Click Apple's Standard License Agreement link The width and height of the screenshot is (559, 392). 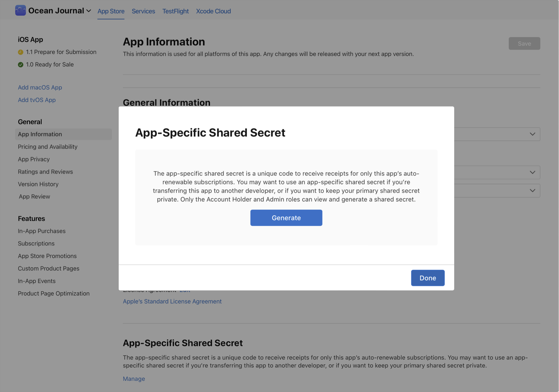pyautogui.click(x=172, y=301)
